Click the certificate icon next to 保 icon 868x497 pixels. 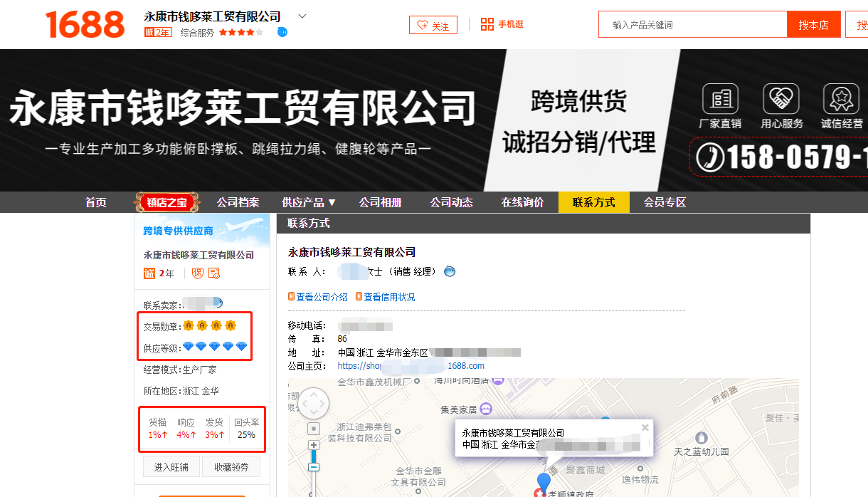214,273
